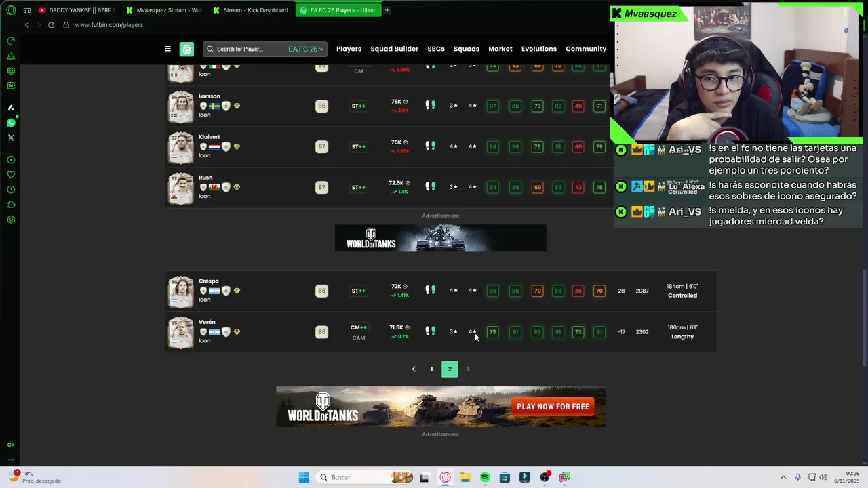Click the www.futbin.com/players address bar

(x=109, y=25)
